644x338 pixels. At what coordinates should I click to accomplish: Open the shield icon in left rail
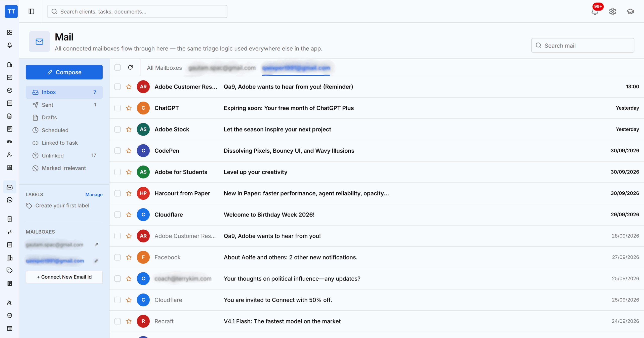10,316
